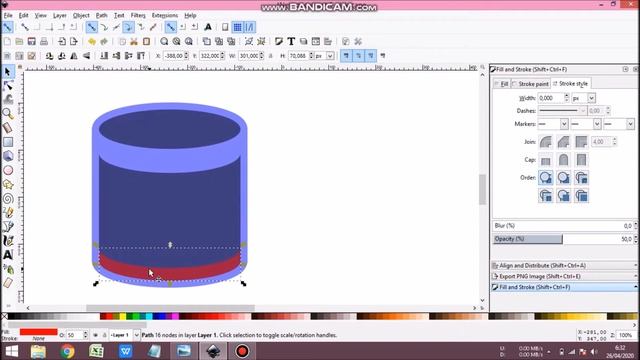Image resolution: width=640 pixels, height=360 pixels.
Task: Click the Undo arrow icon
Action: [92, 41]
